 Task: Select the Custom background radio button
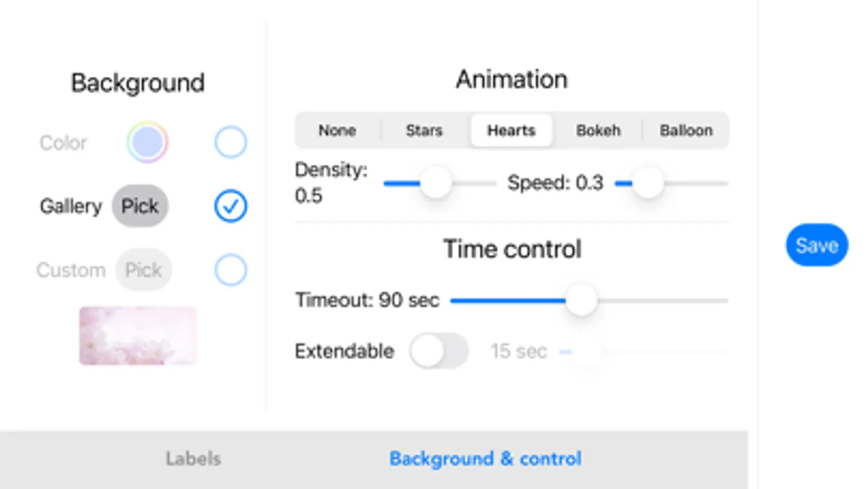(230, 269)
